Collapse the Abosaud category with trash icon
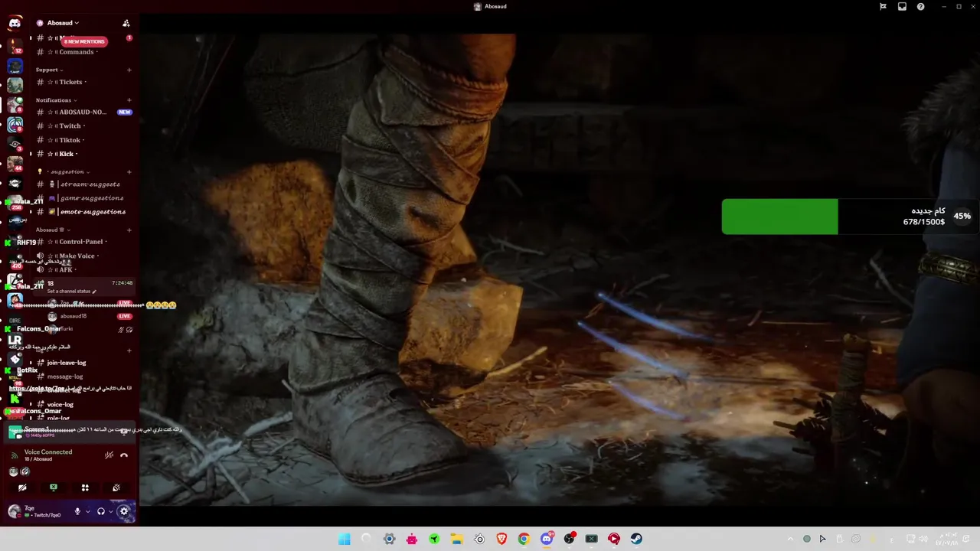The height and width of the screenshot is (551, 980). pyautogui.click(x=54, y=230)
